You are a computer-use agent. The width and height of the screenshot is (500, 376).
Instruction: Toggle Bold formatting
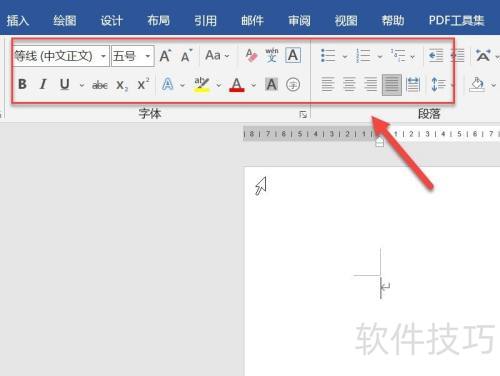click(x=22, y=84)
